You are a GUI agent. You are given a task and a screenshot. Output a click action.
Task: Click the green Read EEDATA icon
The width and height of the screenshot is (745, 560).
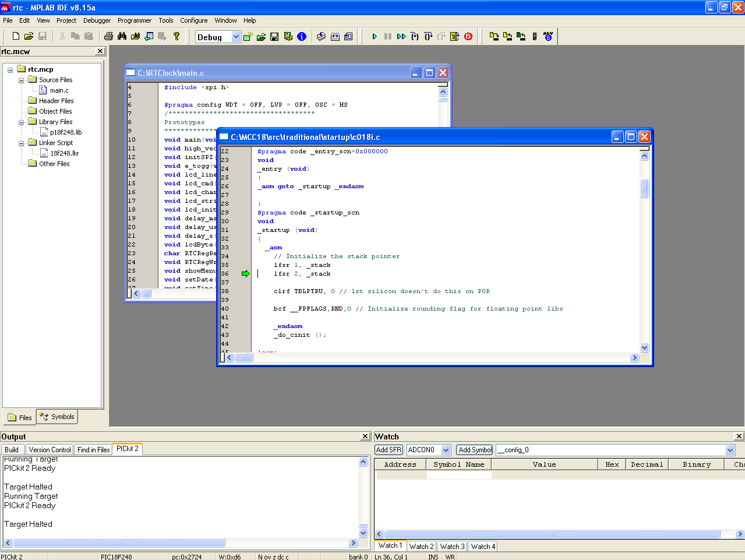click(x=521, y=36)
